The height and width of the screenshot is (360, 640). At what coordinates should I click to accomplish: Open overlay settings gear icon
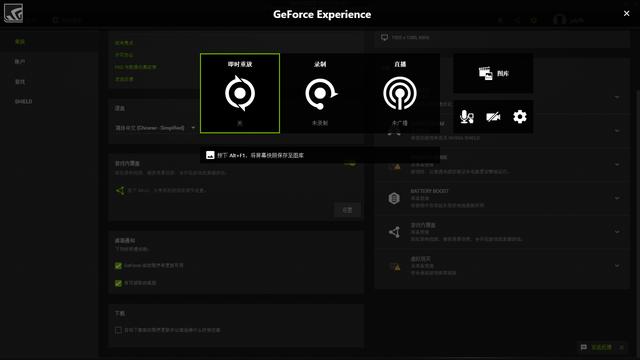520,117
